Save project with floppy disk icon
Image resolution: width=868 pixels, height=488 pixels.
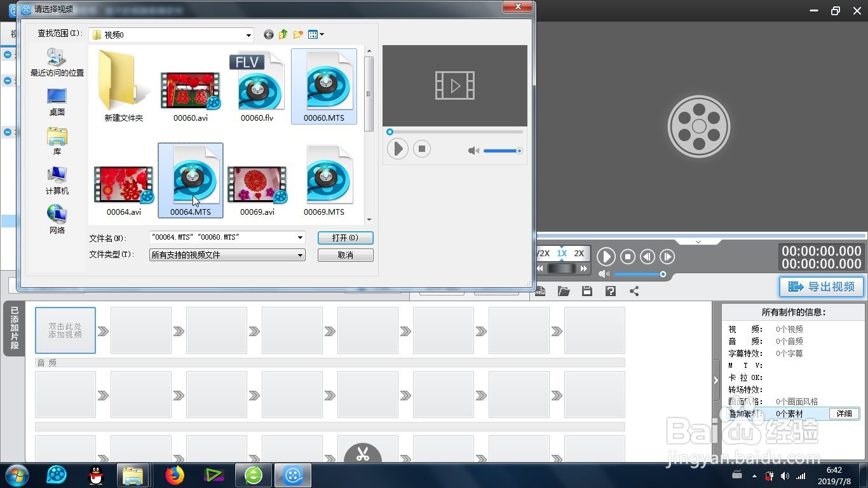[587, 291]
